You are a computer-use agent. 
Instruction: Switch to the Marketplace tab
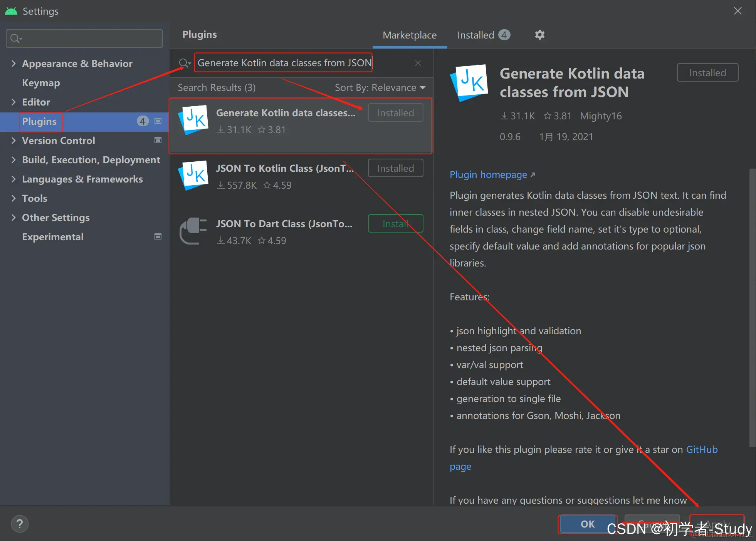(410, 35)
